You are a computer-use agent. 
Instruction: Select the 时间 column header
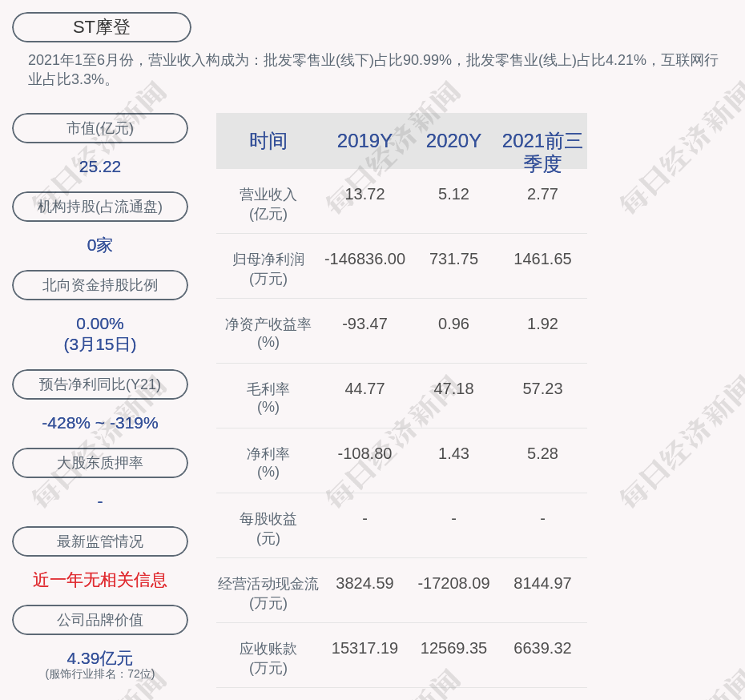[x=268, y=141]
